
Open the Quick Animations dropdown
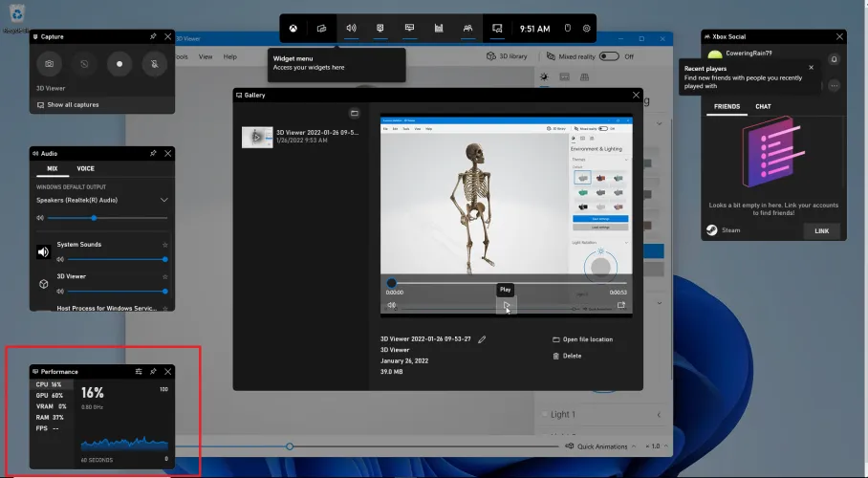coord(602,446)
